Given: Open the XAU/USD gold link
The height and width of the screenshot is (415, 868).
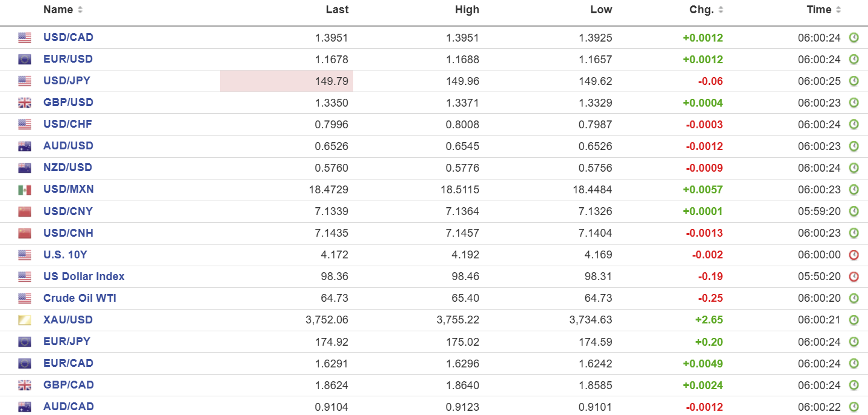Looking at the screenshot, I should tap(68, 320).
